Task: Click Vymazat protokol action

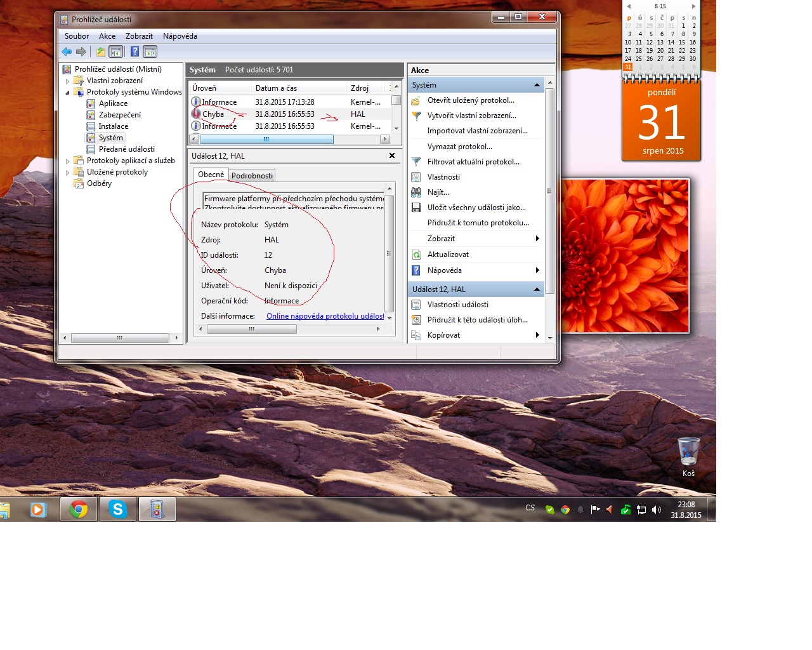Action: pos(459,147)
